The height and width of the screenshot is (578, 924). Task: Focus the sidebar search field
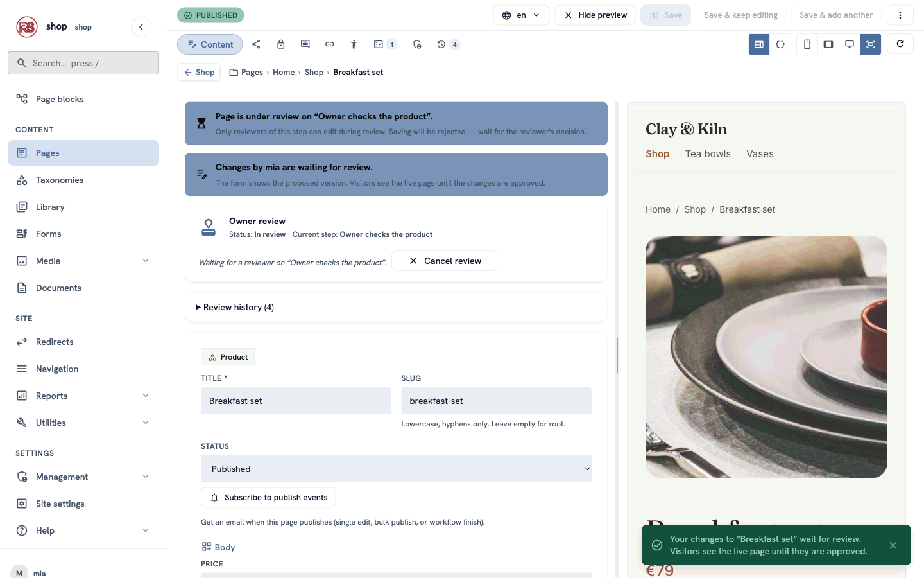83,63
